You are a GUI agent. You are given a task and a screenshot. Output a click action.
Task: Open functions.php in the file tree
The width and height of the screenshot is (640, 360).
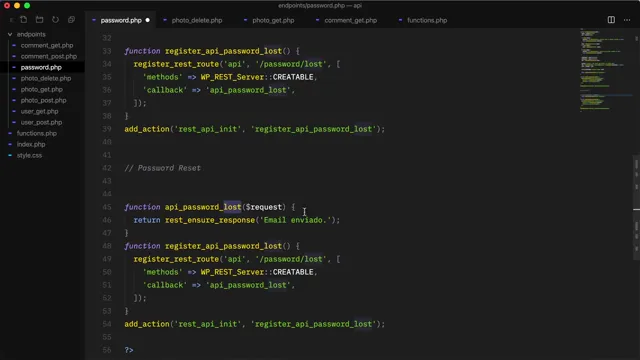coord(37,133)
